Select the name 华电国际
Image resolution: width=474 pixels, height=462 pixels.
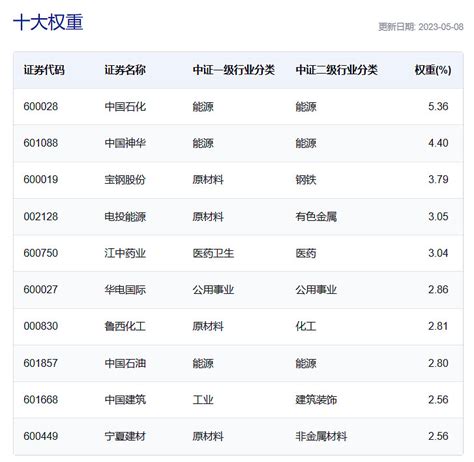[125, 289]
